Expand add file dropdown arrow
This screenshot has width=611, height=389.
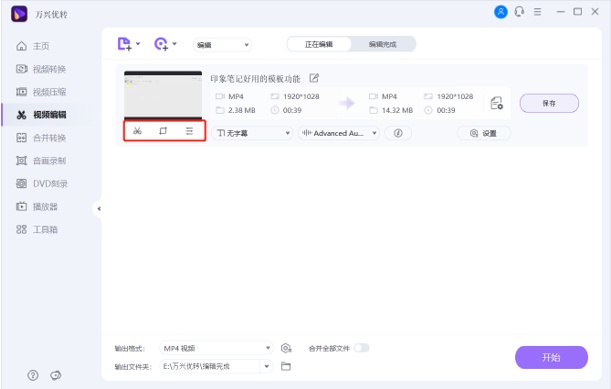(138, 44)
